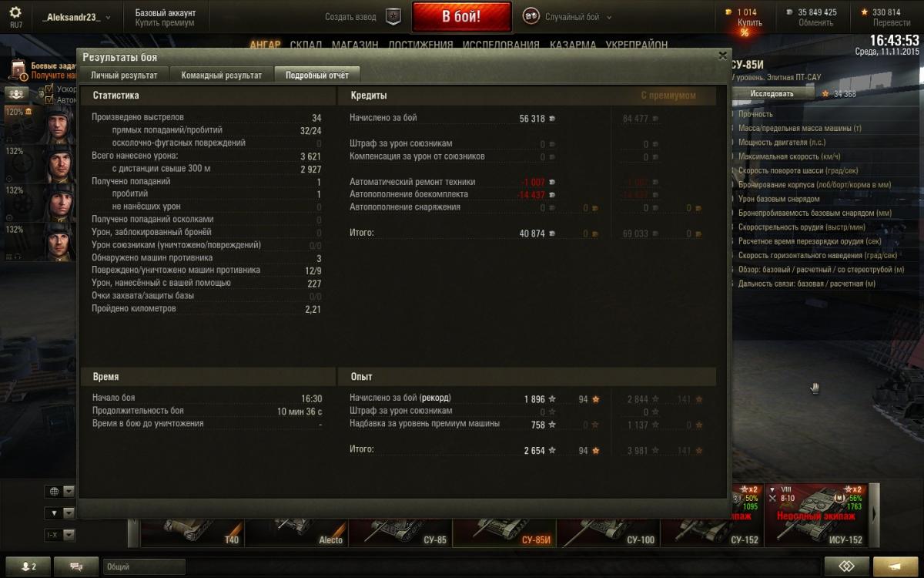This screenshot has width=924, height=578.
Task: Click the red В бой! button
Action: 461,17
